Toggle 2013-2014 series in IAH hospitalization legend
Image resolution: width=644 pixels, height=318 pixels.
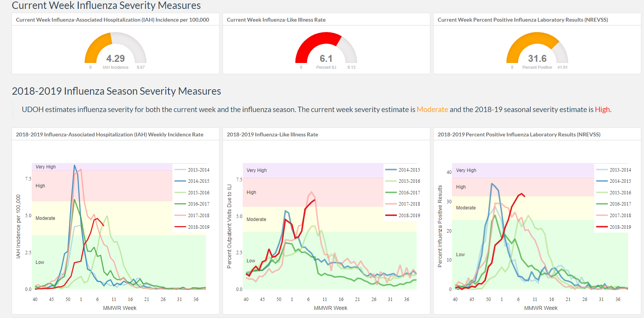coord(192,170)
